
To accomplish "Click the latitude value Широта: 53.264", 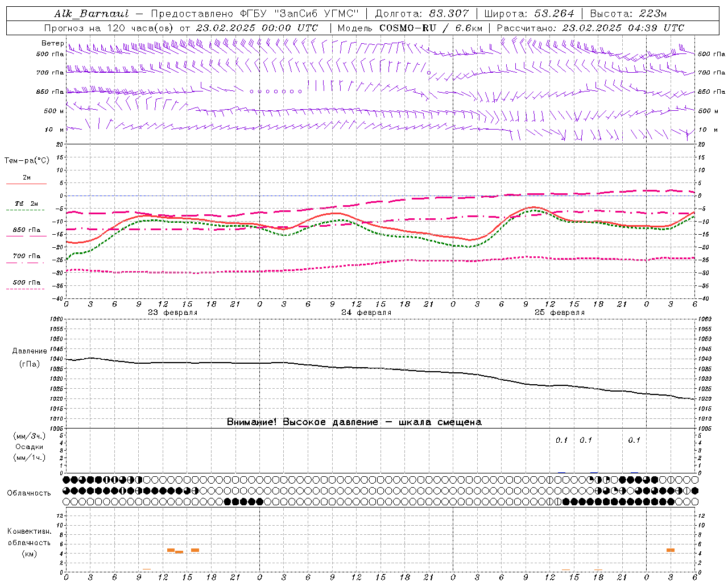I will pos(530,14).
